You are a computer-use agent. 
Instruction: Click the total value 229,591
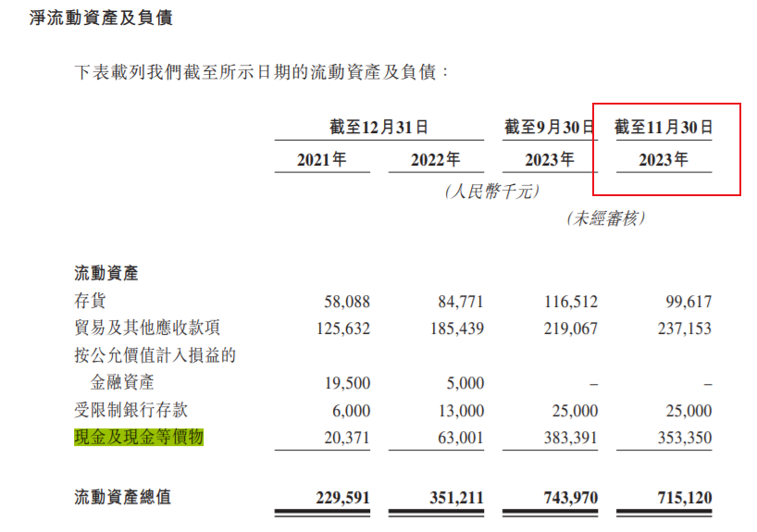[x=341, y=498]
